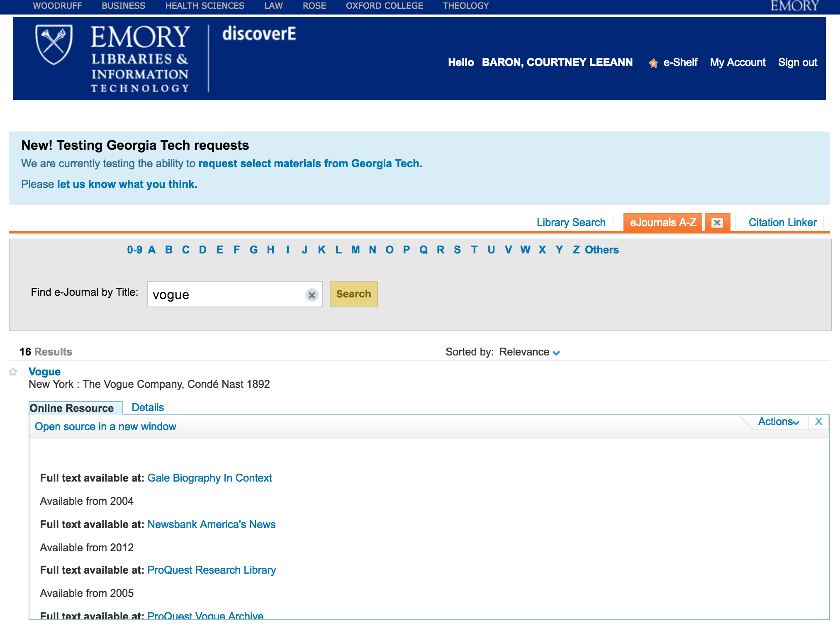
Task: Open the Health Sciences library link
Action: click(205, 6)
